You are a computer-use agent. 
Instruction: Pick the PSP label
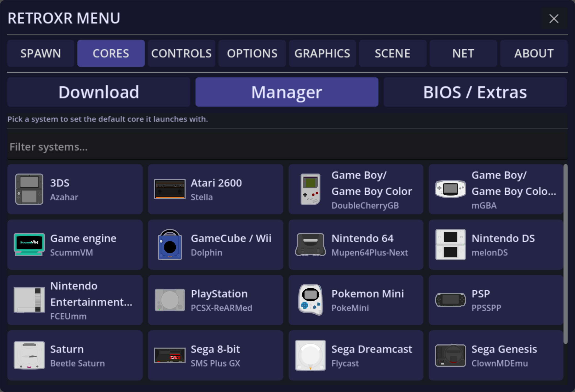click(481, 294)
